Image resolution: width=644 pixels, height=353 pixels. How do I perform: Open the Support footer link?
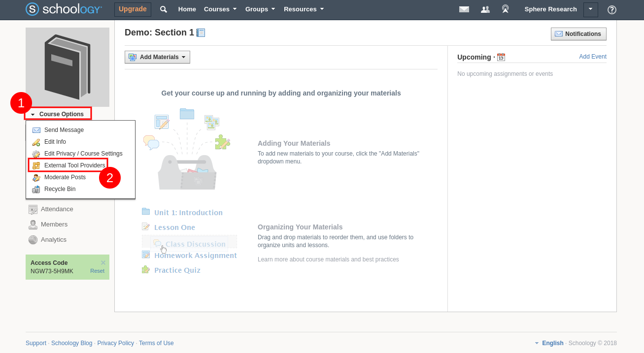(36, 343)
